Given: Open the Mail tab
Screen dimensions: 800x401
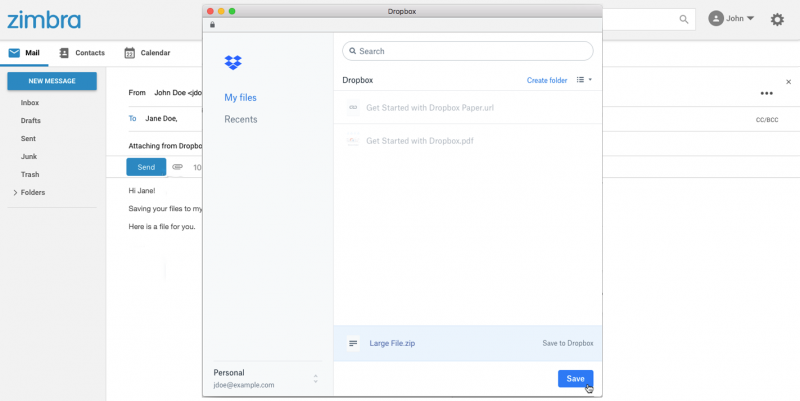Looking at the screenshot, I should (x=24, y=53).
